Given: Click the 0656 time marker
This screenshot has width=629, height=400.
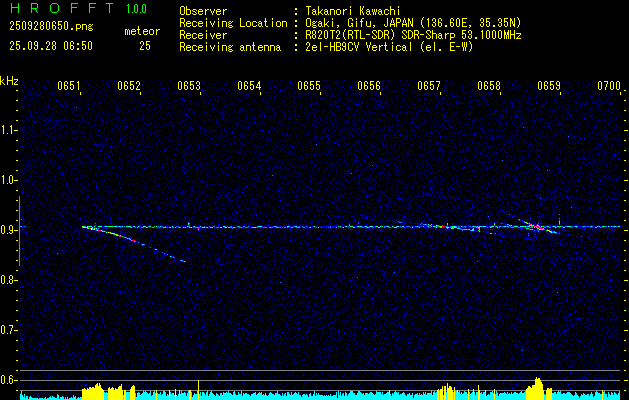Looking at the screenshot, I should (369, 87).
